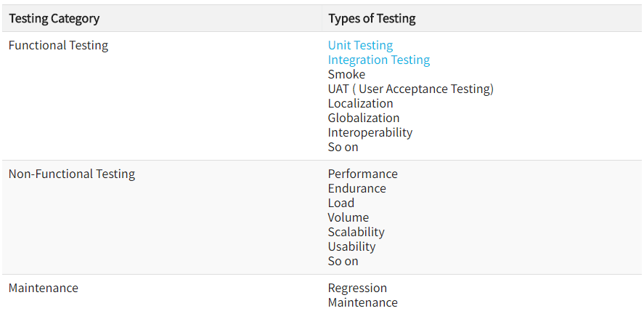Click the Maintenance category cell

tap(43, 288)
